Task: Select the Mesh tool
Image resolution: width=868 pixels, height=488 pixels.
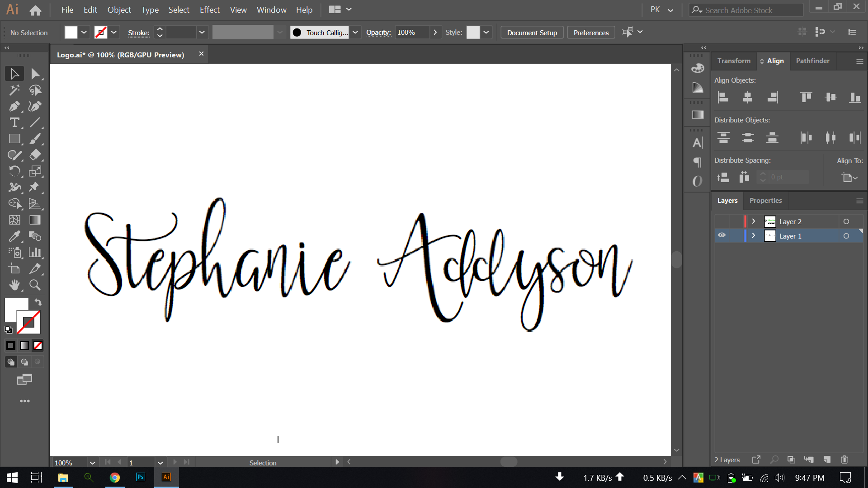Action: pos(14,220)
